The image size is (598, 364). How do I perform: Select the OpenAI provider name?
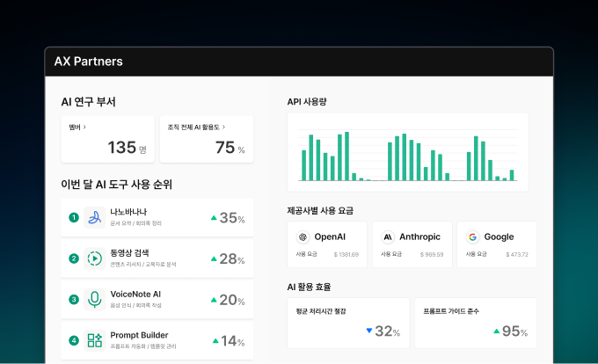pyautogui.click(x=330, y=237)
